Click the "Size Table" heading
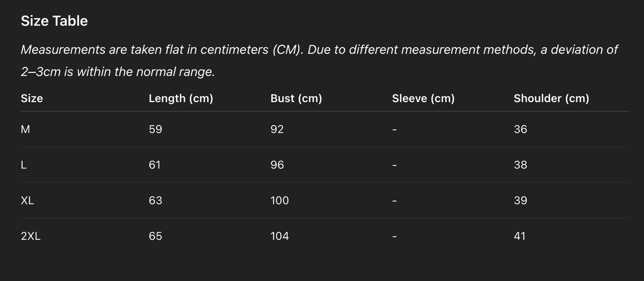 pos(54,21)
